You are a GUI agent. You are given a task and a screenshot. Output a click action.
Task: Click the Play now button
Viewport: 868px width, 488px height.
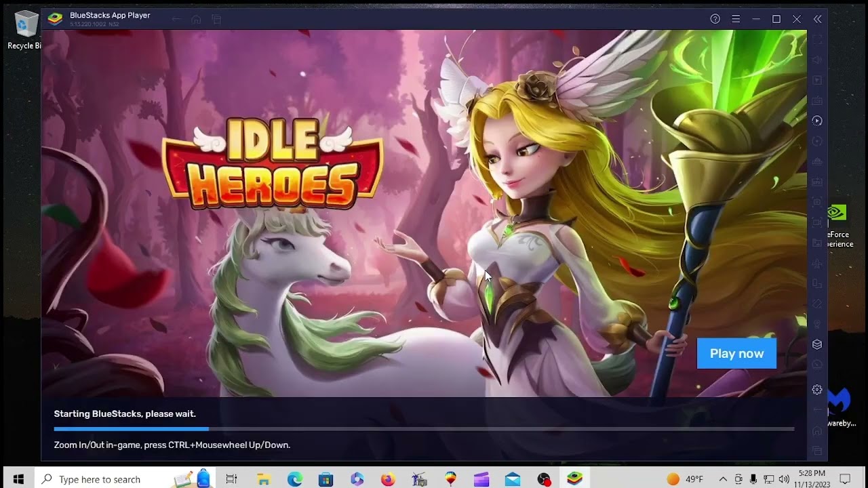736,353
